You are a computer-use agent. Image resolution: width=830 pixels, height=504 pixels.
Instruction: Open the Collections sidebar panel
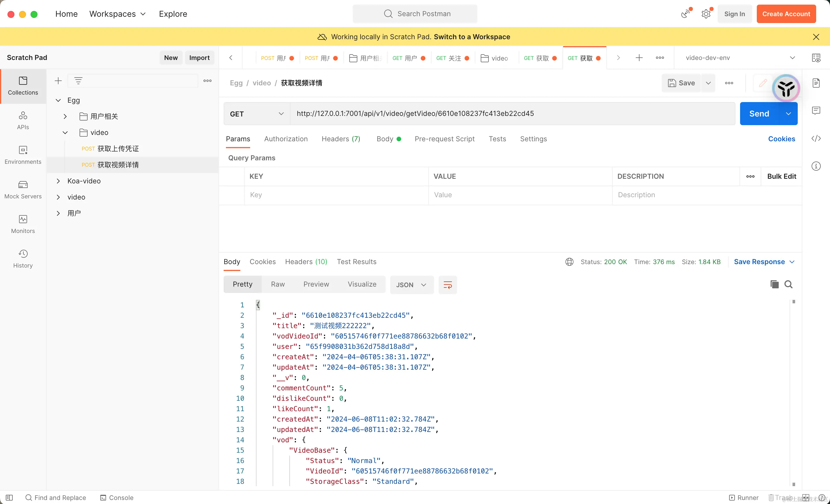23,86
